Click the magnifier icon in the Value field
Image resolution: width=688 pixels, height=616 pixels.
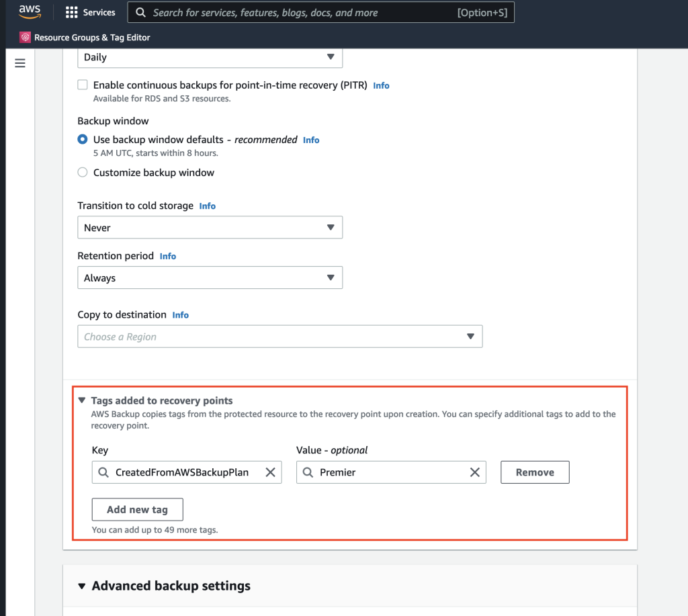(308, 472)
